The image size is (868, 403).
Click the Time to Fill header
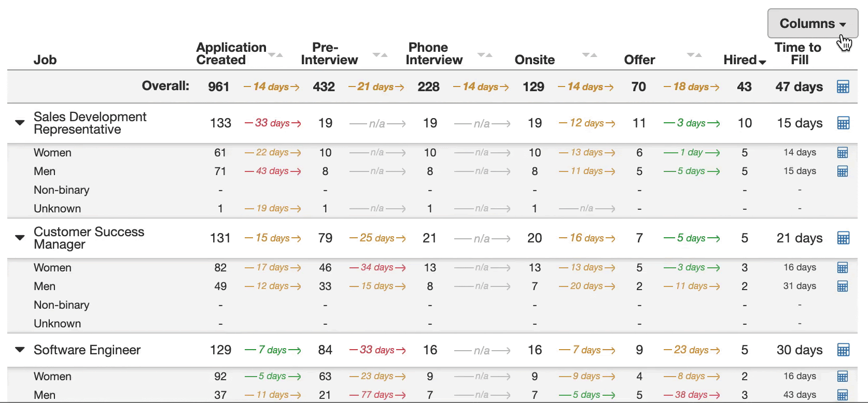click(x=798, y=54)
